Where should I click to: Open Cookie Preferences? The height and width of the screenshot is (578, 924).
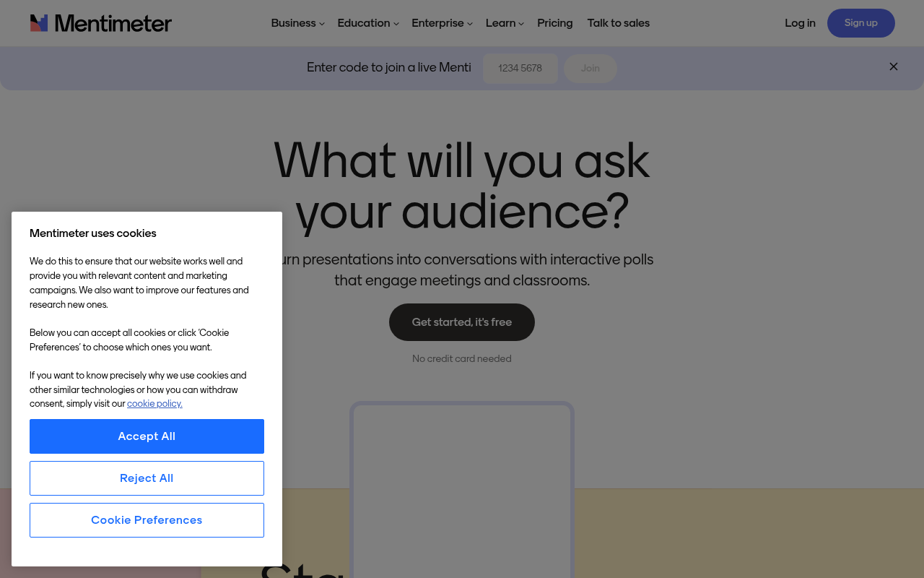(x=147, y=520)
